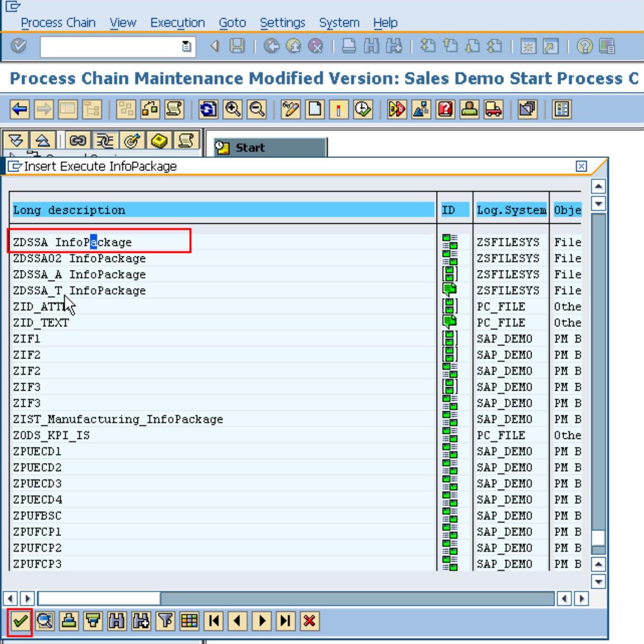
Task: Click the Zoom Out magnifier icon
Action: [257, 109]
